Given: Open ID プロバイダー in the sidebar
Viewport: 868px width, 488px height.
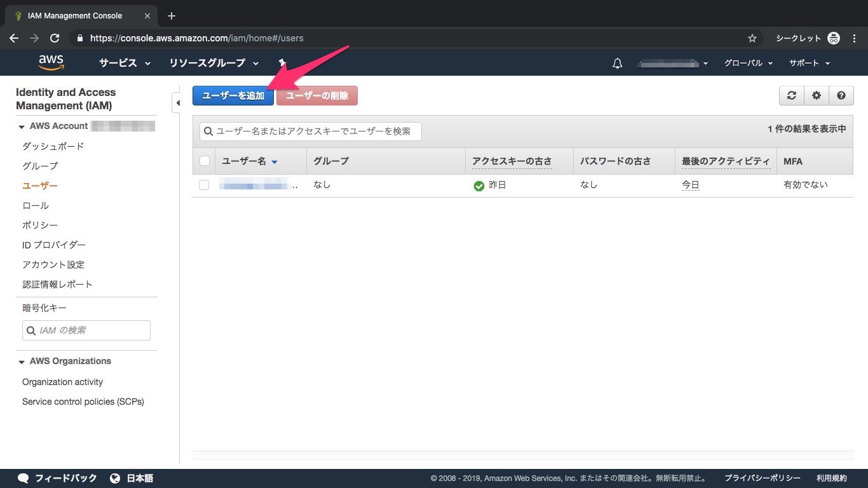Looking at the screenshot, I should (54, 245).
